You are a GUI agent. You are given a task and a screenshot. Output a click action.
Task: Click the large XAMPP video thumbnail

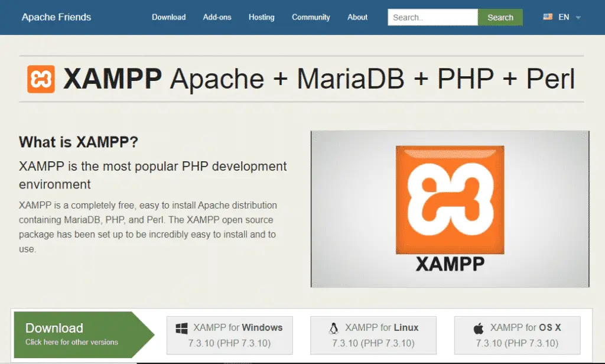[450, 209]
